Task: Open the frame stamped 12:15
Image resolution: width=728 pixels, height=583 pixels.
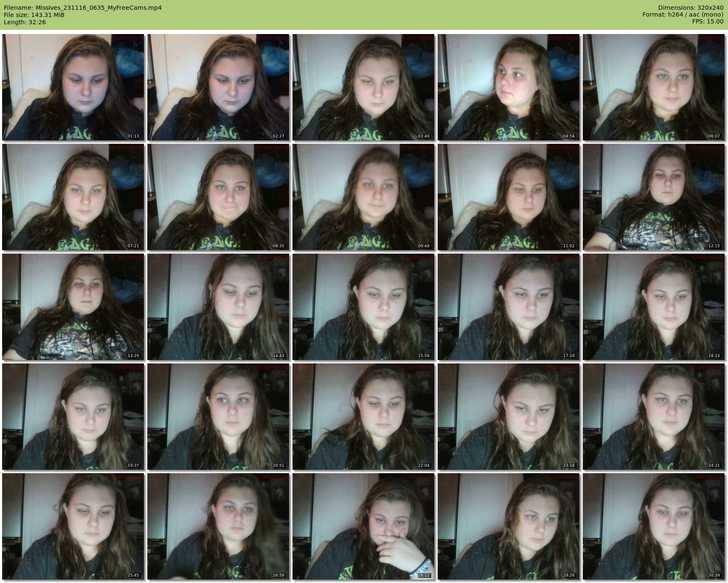Action: [654, 197]
